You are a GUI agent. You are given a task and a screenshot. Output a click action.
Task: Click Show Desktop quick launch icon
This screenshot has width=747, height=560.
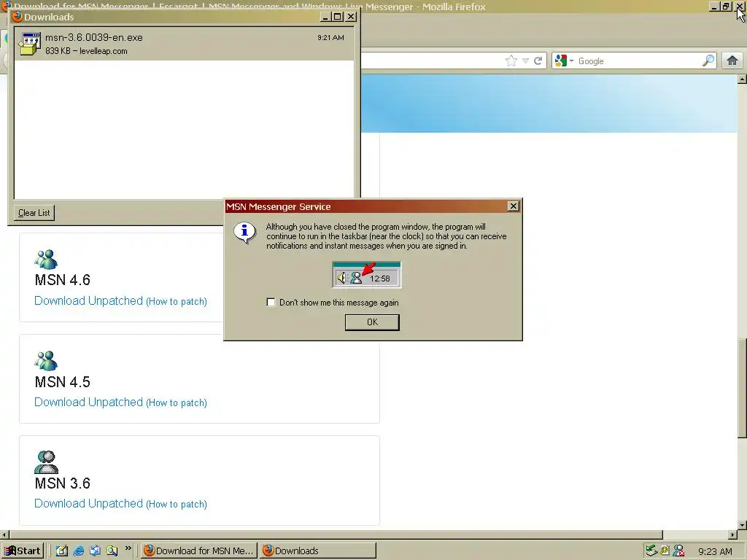click(62, 551)
